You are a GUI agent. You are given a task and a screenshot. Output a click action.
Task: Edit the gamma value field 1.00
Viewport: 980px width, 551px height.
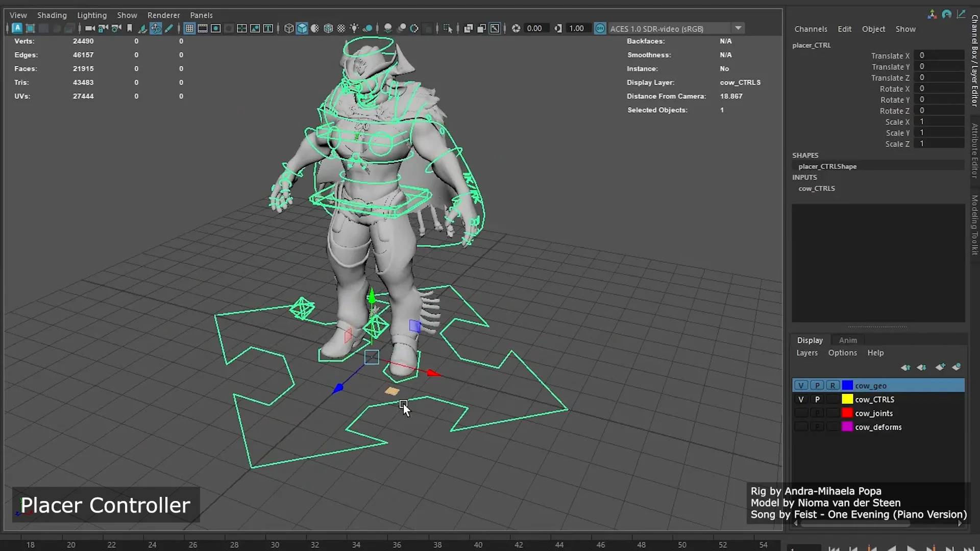click(579, 29)
